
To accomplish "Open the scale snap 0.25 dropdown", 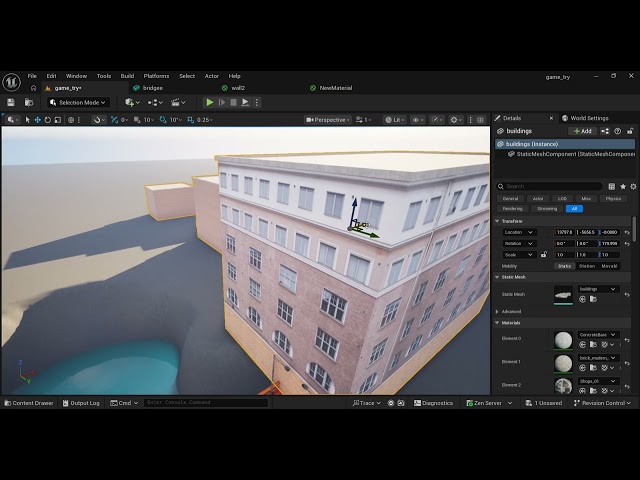I will pyautogui.click(x=205, y=120).
